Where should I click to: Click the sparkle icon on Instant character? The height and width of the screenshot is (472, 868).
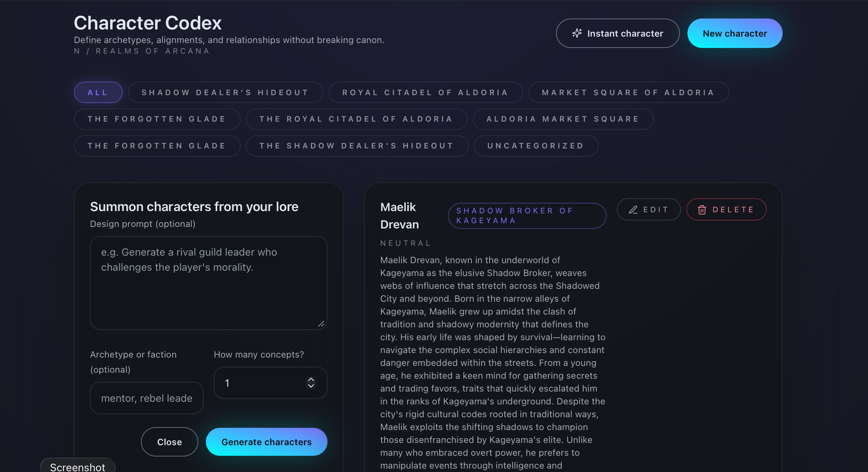click(x=577, y=33)
